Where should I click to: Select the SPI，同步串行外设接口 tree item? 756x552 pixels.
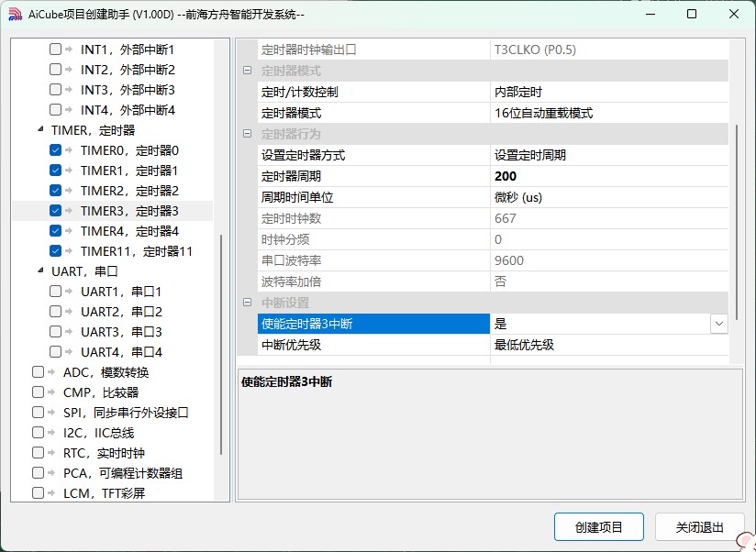(x=126, y=413)
